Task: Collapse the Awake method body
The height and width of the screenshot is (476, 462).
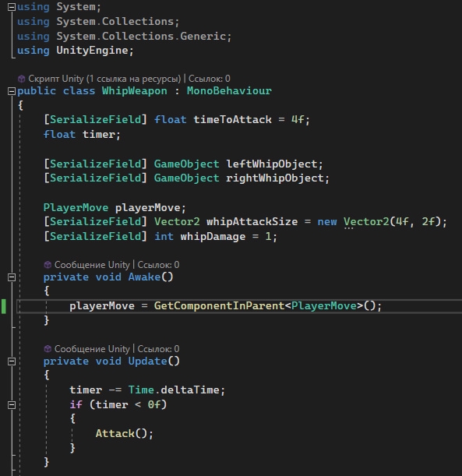Action: (12, 277)
